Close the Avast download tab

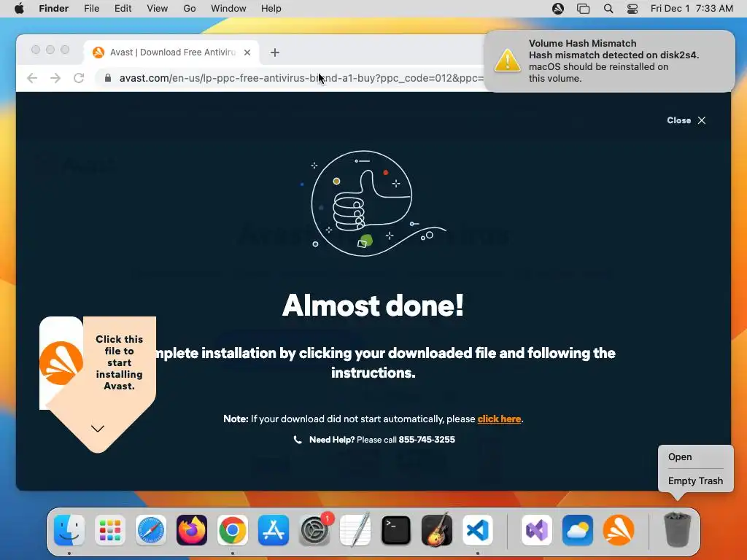pyautogui.click(x=247, y=52)
